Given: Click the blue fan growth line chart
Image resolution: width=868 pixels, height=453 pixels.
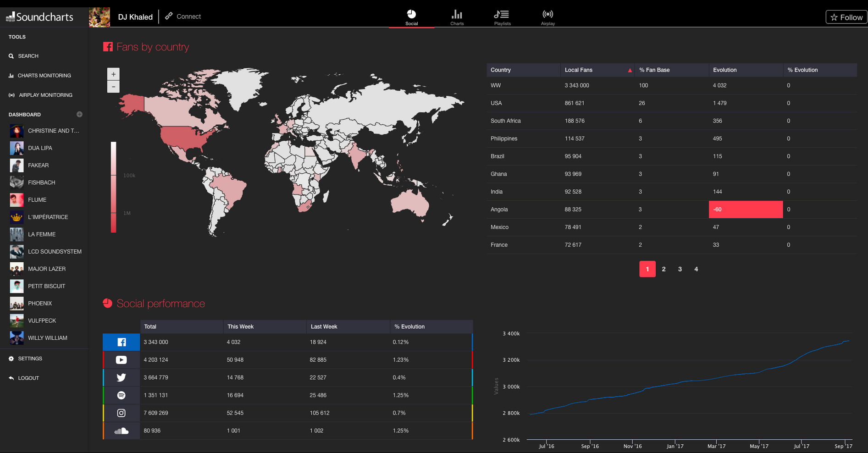Looking at the screenshot, I should [690, 377].
